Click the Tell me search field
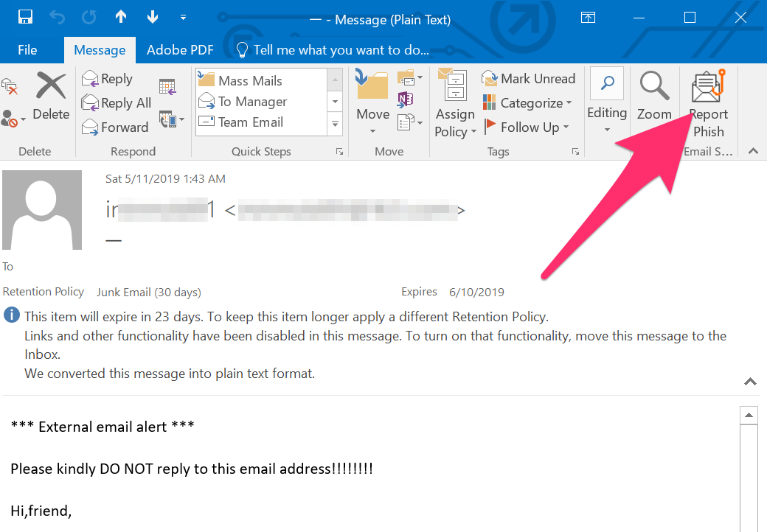Image resolution: width=767 pixels, height=532 pixels. [341, 50]
